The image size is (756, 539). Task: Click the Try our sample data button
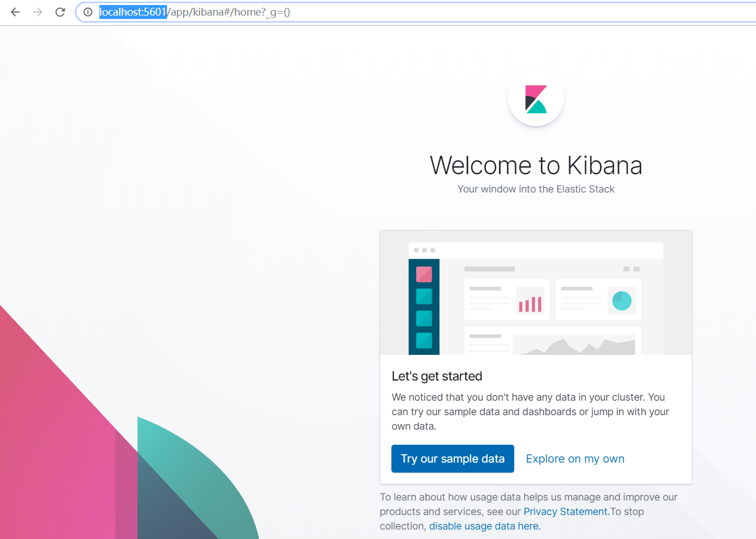(453, 459)
